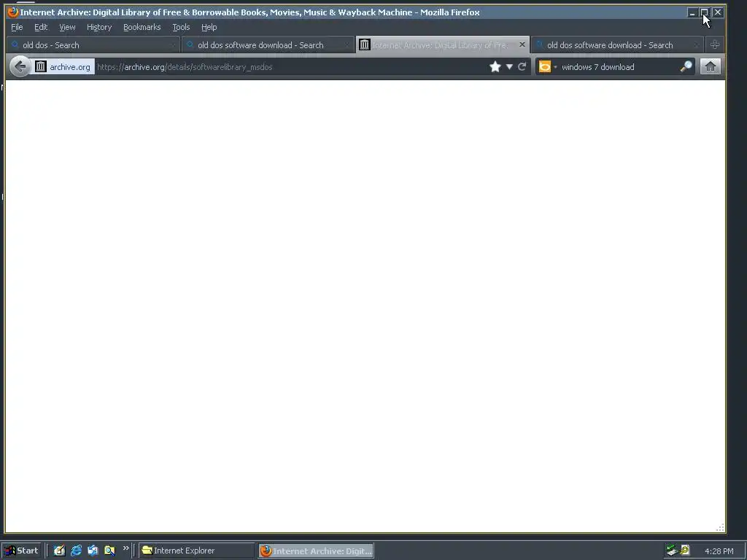Maximize the Firefox window
Viewport: 747px width, 560px height.
pos(705,12)
